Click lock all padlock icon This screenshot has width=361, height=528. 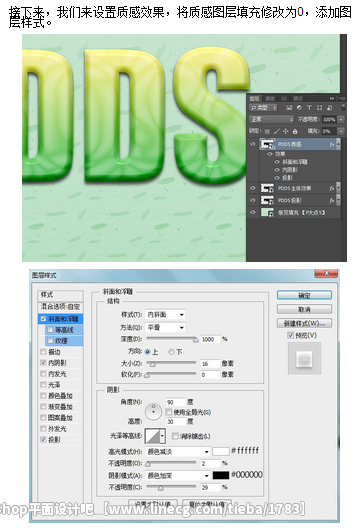tap(295, 131)
